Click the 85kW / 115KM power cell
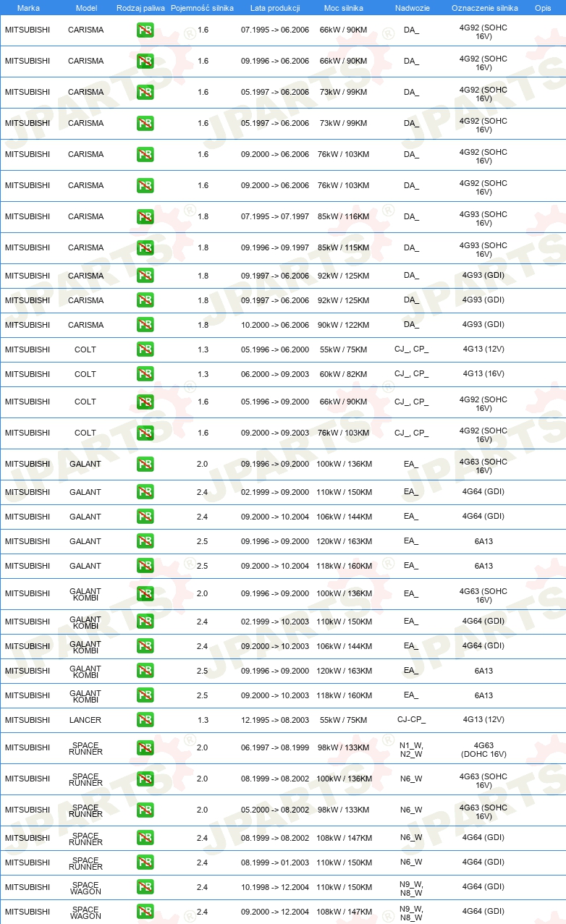This screenshot has height=924, width=566. click(345, 247)
